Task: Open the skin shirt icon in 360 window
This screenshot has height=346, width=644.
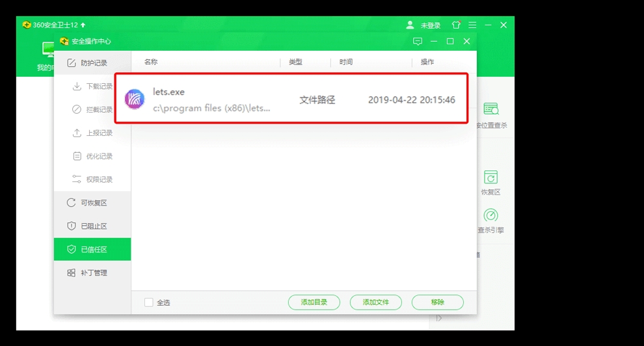Action: click(456, 25)
